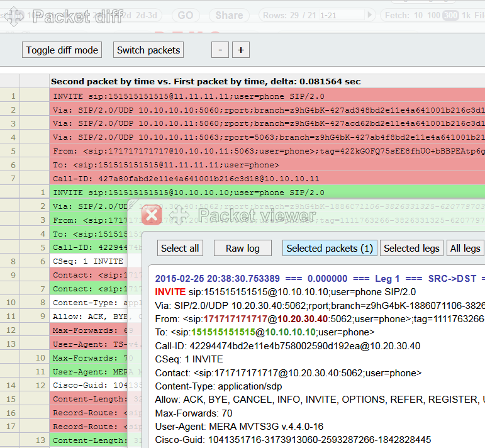485x448 pixels.
Task: Switch to the Selected legs tab
Action: (x=411, y=249)
